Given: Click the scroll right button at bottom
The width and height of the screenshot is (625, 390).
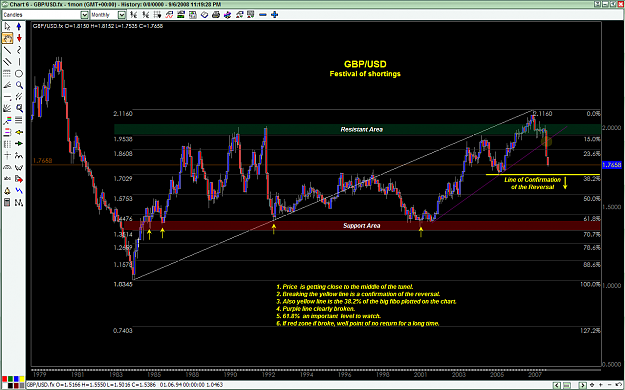Looking at the screenshot, I should point(583,385).
